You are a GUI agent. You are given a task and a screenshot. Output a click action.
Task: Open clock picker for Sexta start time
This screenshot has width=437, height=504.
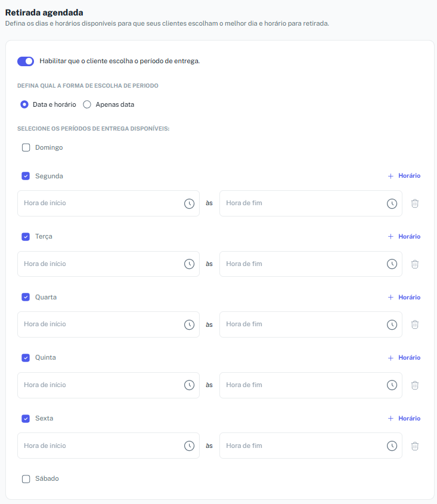point(189,446)
